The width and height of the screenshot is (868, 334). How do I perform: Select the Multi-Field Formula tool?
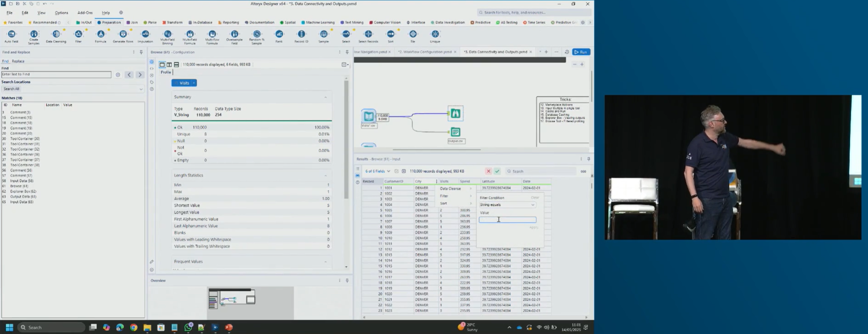[190, 37]
